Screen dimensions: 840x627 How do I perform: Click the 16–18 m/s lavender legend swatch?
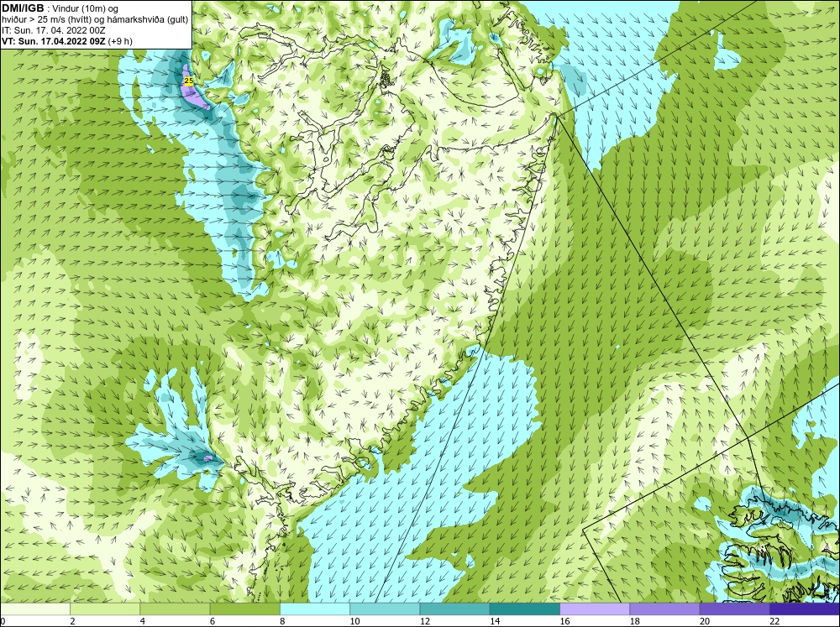click(595, 609)
